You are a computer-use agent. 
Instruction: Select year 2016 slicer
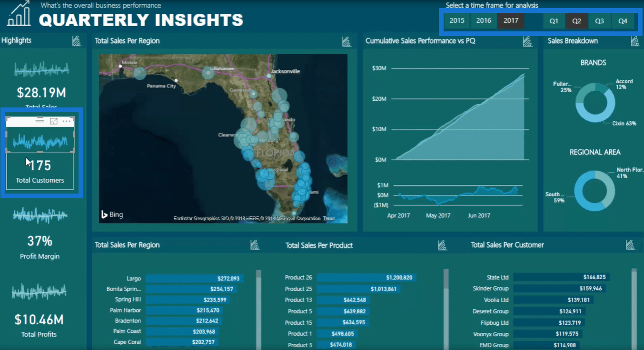(484, 21)
